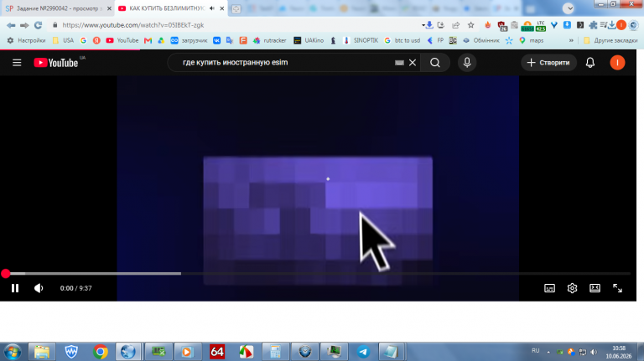Open Gmail bookmark icon
Viewport: 644px width, 361px height.
148,40
